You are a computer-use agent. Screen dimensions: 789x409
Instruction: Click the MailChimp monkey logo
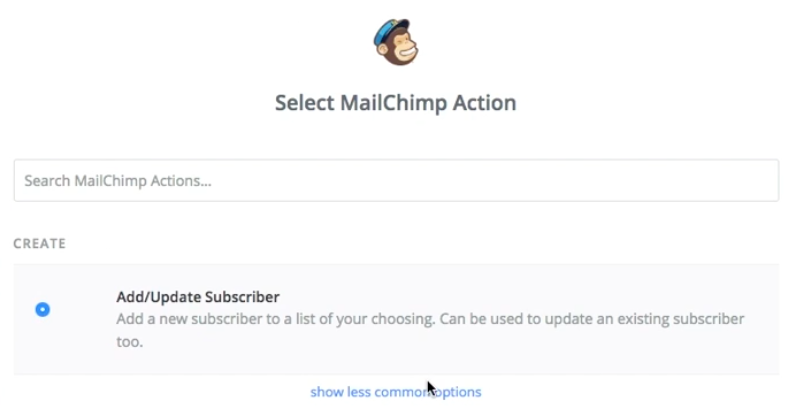pyautogui.click(x=396, y=42)
